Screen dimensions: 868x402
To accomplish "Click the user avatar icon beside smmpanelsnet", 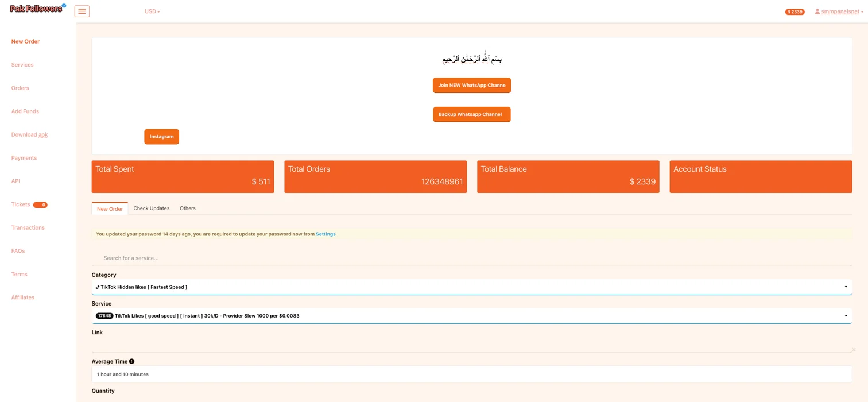I will tap(817, 11).
